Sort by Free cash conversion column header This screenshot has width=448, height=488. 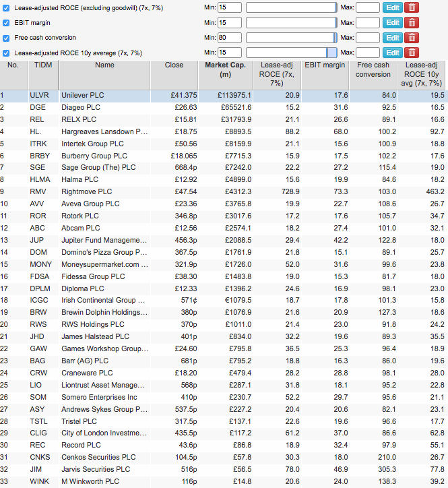(x=373, y=75)
